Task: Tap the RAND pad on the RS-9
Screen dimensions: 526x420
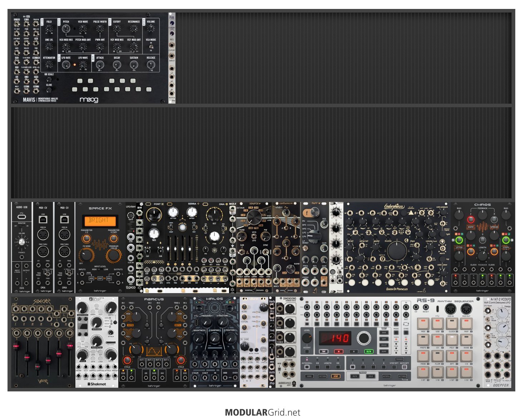Action: click(x=466, y=340)
